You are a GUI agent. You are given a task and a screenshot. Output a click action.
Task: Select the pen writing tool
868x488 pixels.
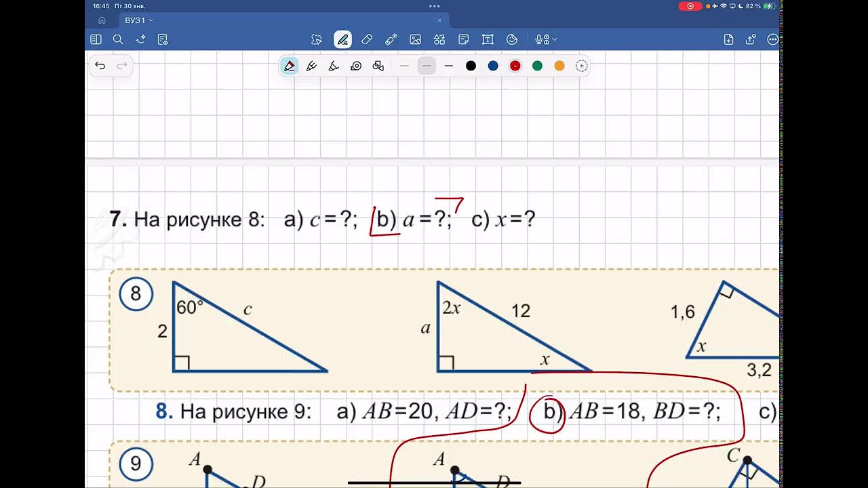(342, 39)
